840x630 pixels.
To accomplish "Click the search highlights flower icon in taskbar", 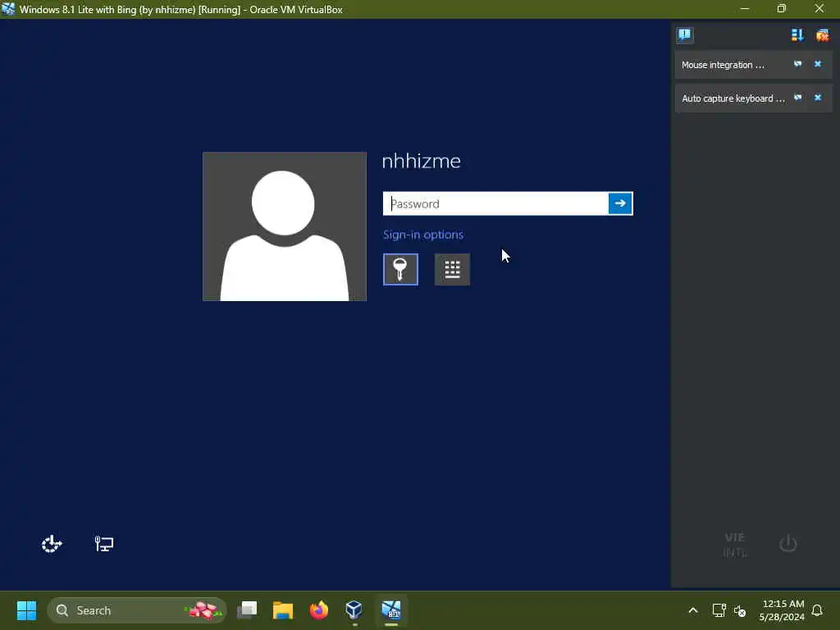I will tap(203, 610).
